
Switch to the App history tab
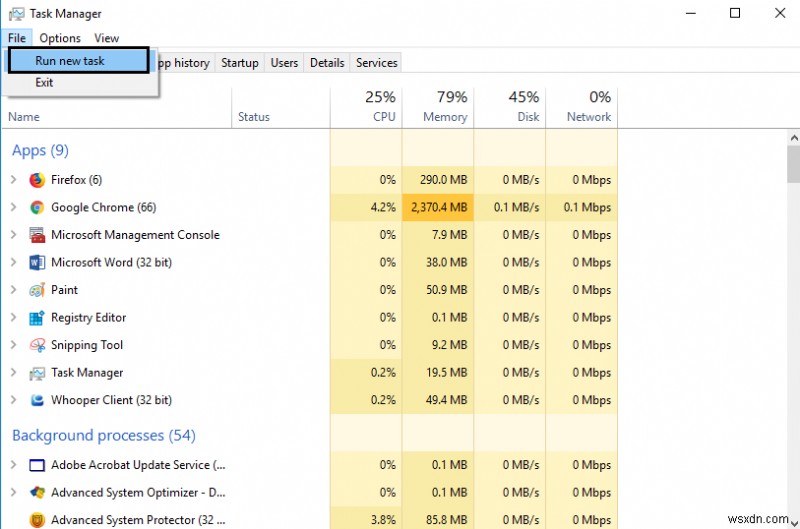pos(184,63)
